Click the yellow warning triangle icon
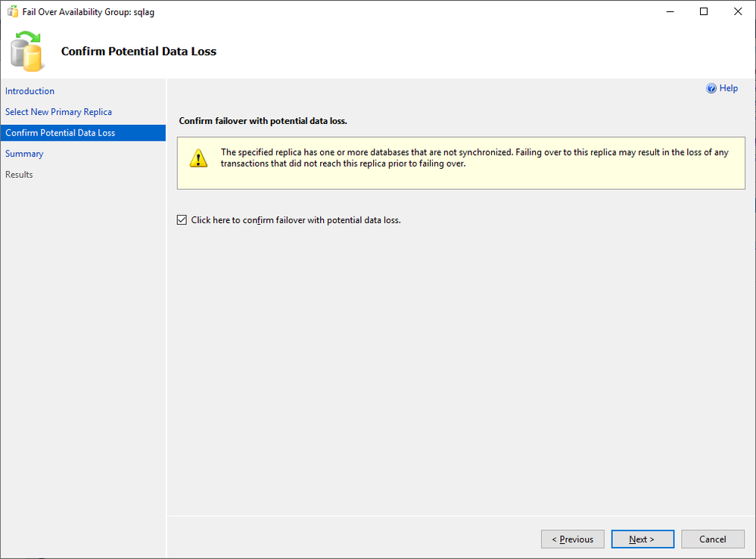Viewport: 756px width, 559px height. (198, 158)
